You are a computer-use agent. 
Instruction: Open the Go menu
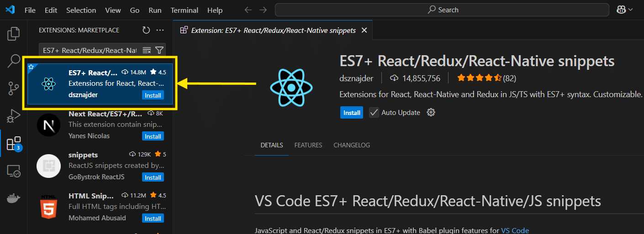pyautogui.click(x=135, y=10)
